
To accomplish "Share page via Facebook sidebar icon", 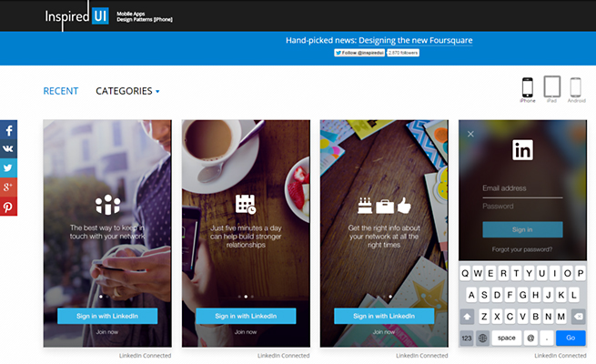I will coord(8,130).
